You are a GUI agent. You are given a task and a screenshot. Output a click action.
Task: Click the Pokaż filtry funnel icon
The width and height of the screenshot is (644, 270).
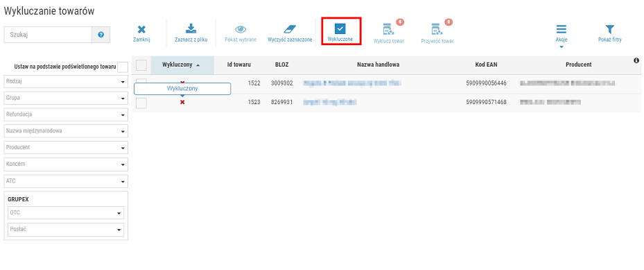point(610,29)
